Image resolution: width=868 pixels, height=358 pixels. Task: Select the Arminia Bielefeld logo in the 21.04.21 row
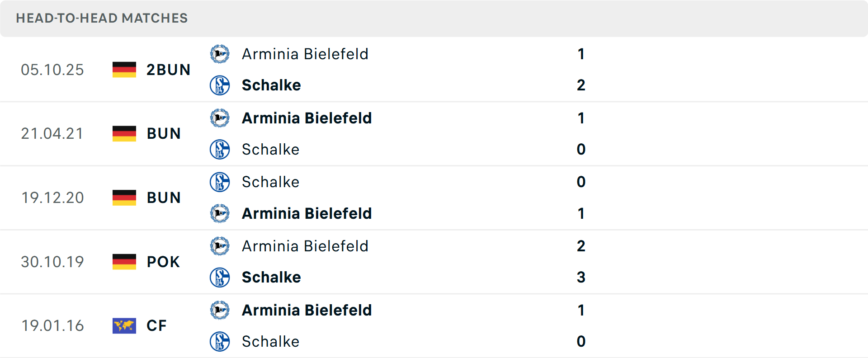tap(220, 118)
